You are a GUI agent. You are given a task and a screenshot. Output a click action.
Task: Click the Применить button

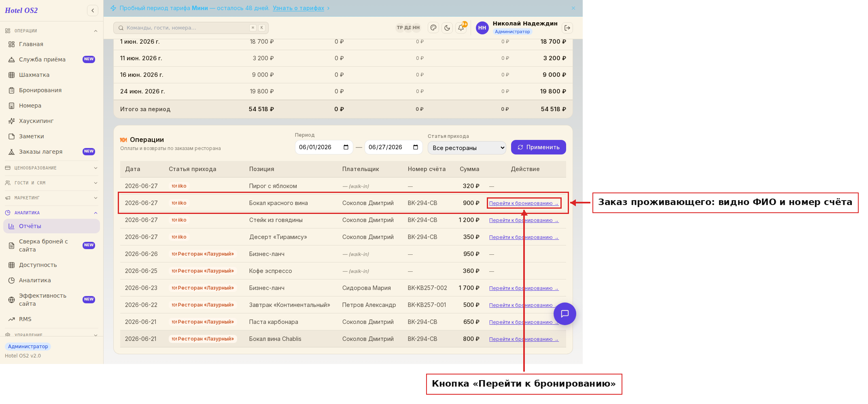click(x=539, y=147)
